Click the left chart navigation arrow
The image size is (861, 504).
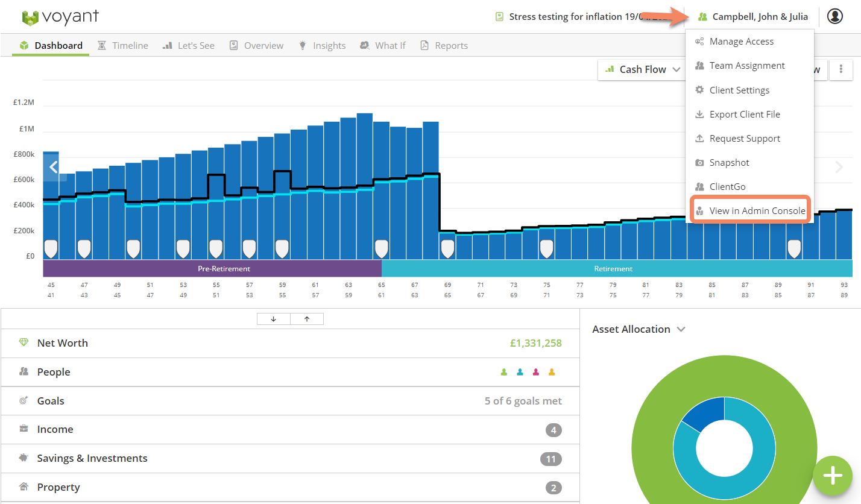(54, 167)
